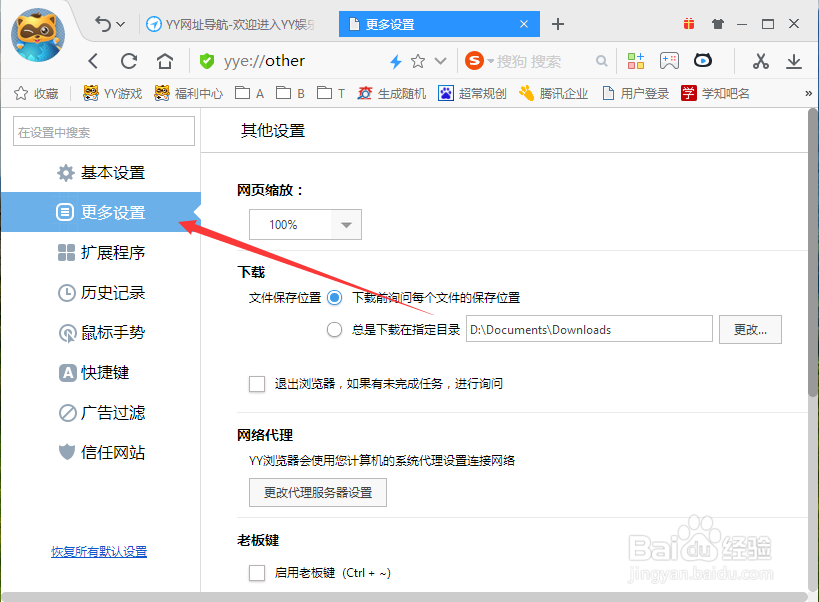Image resolution: width=819 pixels, height=602 pixels.
Task: Enable the exit browser confirmation checkbox
Action: (256, 384)
